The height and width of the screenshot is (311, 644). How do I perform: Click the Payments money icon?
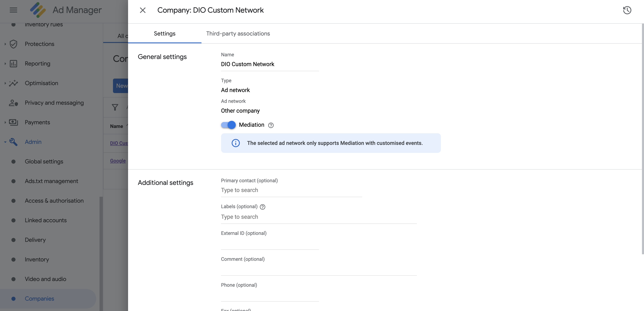coord(13,122)
